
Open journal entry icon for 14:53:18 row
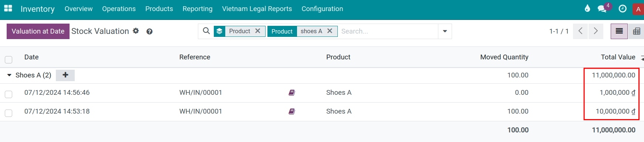(x=292, y=111)
